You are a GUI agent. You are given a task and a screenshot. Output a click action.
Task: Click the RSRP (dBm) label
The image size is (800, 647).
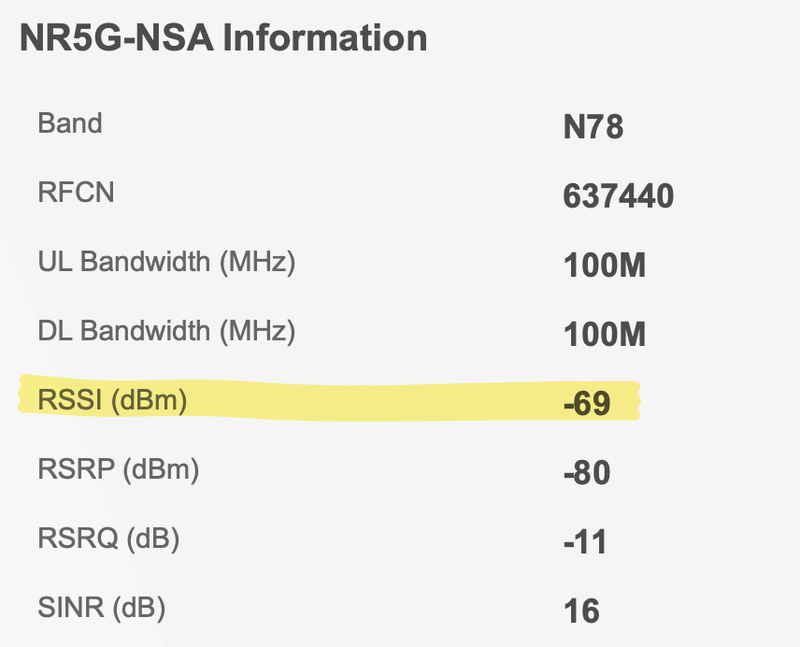pyautogui.click(x=118, y=468)
